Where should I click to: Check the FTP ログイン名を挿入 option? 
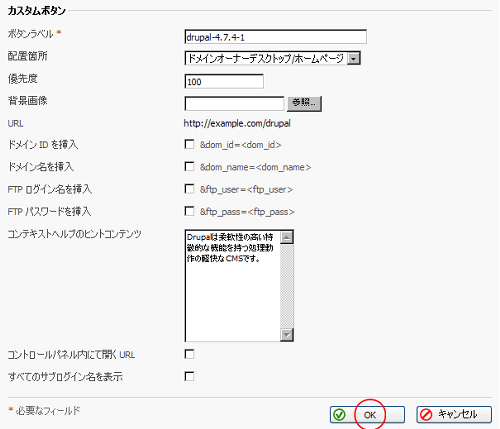189,189
